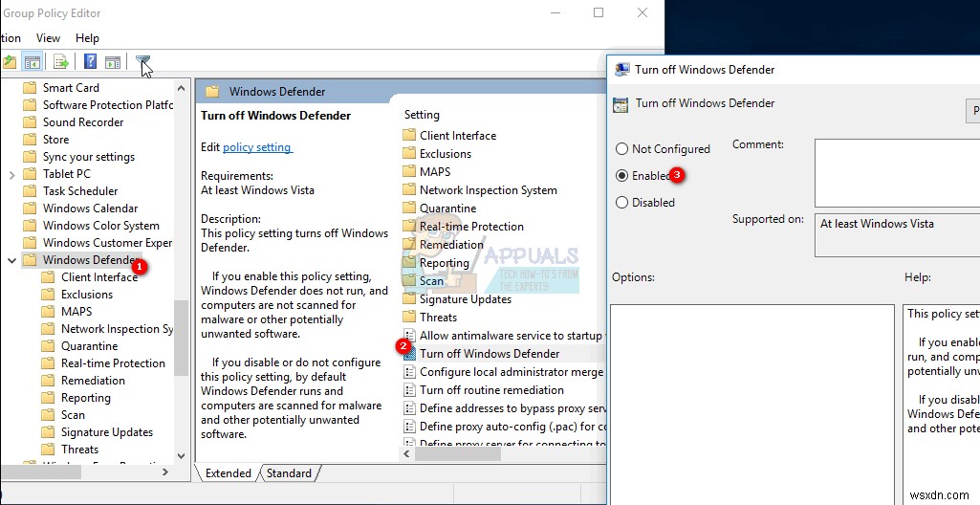The height and width of the screenshot is (505, 980).
Task: Click the Up One Level toolbar icon
Action: tap(9, 62)
